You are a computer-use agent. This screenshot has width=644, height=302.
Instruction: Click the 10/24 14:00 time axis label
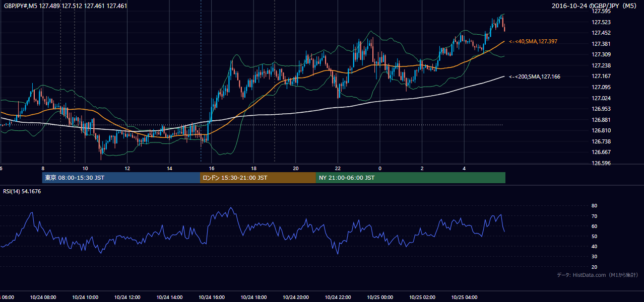tap(169, 297)
